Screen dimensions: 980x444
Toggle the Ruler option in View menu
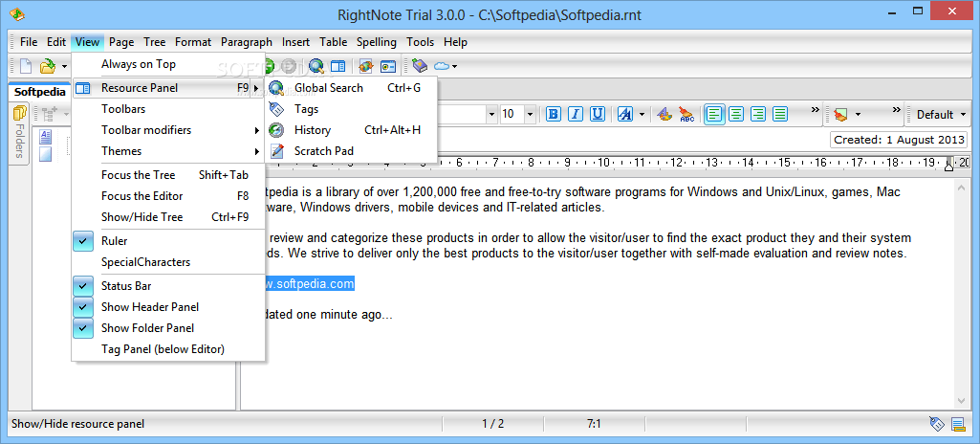168,241
